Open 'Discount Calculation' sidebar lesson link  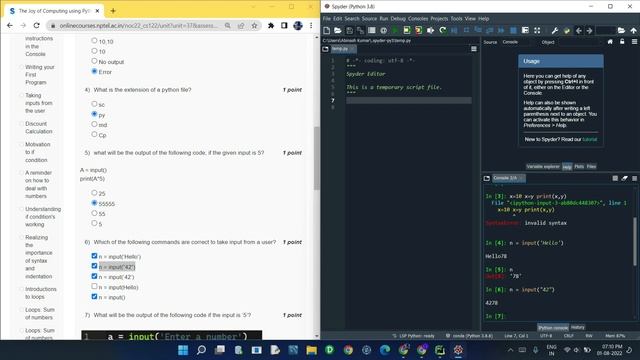click(x=39, y=127)
